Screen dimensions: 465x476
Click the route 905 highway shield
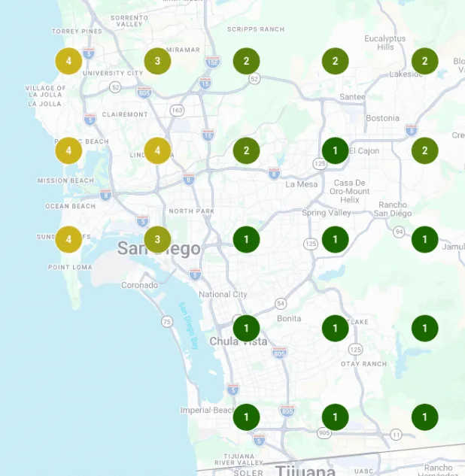tap(324, 433)
